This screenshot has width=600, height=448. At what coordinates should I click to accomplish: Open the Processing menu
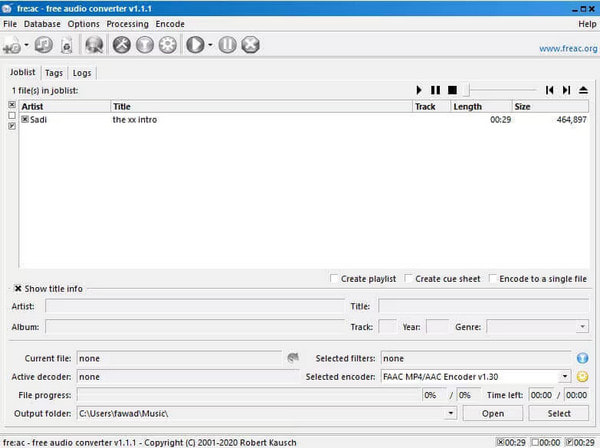pyautogui.click(x=127, y=24)
